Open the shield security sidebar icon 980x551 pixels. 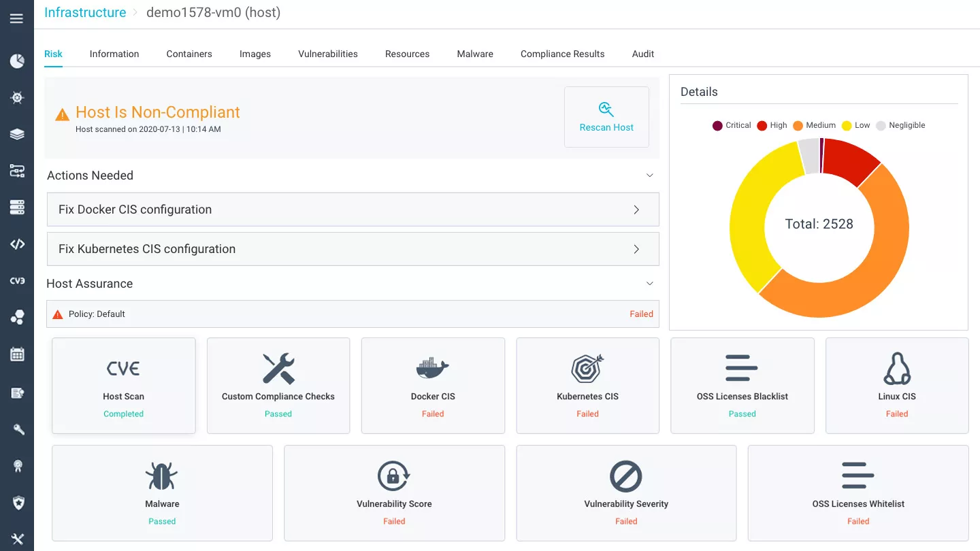click(x=18, y=503)
